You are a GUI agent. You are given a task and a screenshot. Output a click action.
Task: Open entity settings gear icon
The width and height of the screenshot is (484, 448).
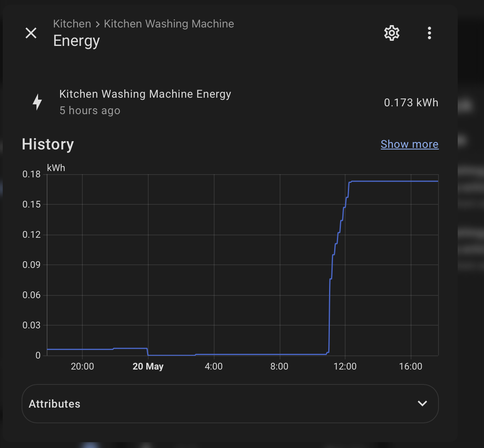point(391,33)
